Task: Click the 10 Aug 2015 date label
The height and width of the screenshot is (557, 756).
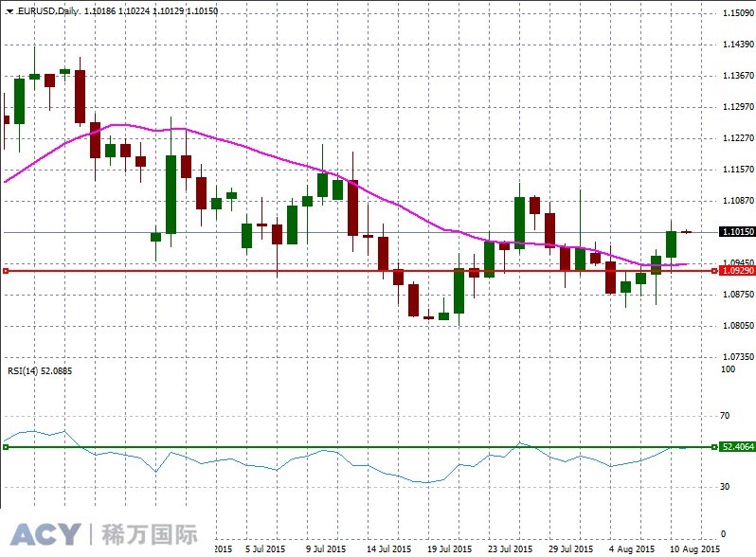Action: click(x=694, y=548)
